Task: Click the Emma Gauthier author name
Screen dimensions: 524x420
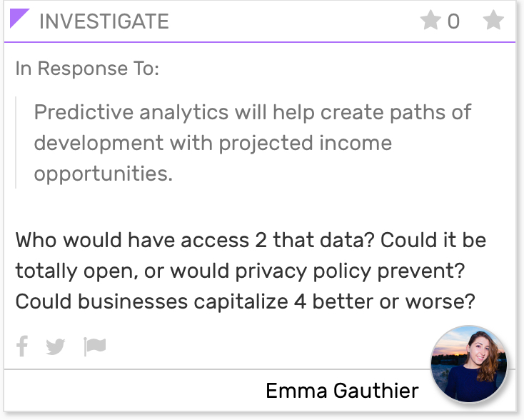Action: (342, 391)
